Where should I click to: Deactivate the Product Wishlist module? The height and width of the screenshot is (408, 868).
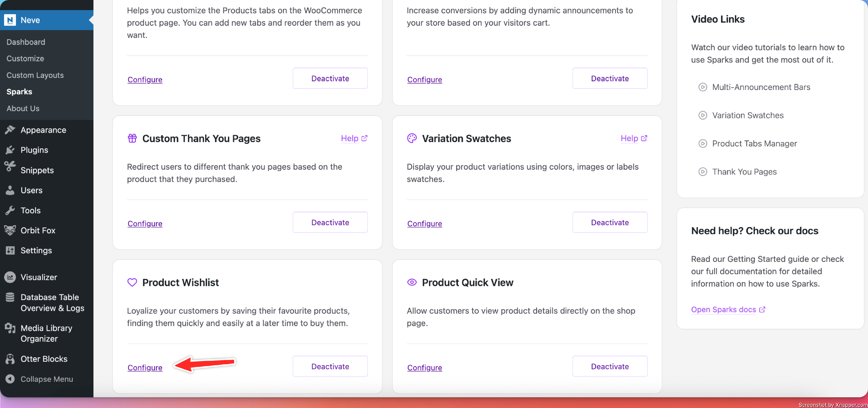(330, 367)
